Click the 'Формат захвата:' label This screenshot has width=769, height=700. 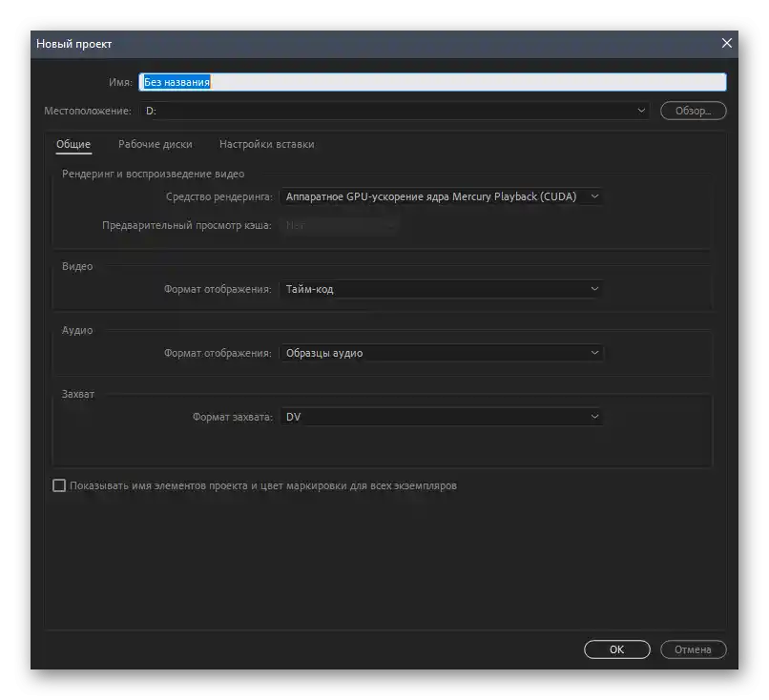point(233,417)
